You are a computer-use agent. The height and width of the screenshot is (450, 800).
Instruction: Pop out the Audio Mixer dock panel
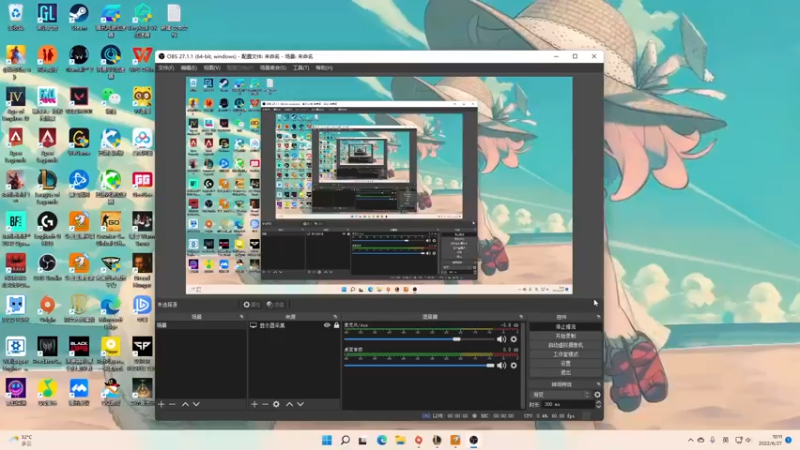521,317
